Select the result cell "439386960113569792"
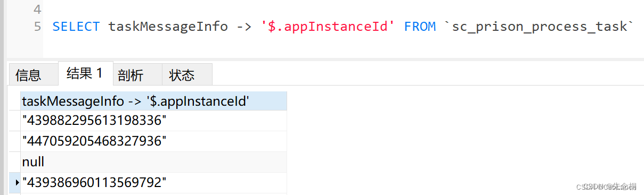 pos(153,183)
